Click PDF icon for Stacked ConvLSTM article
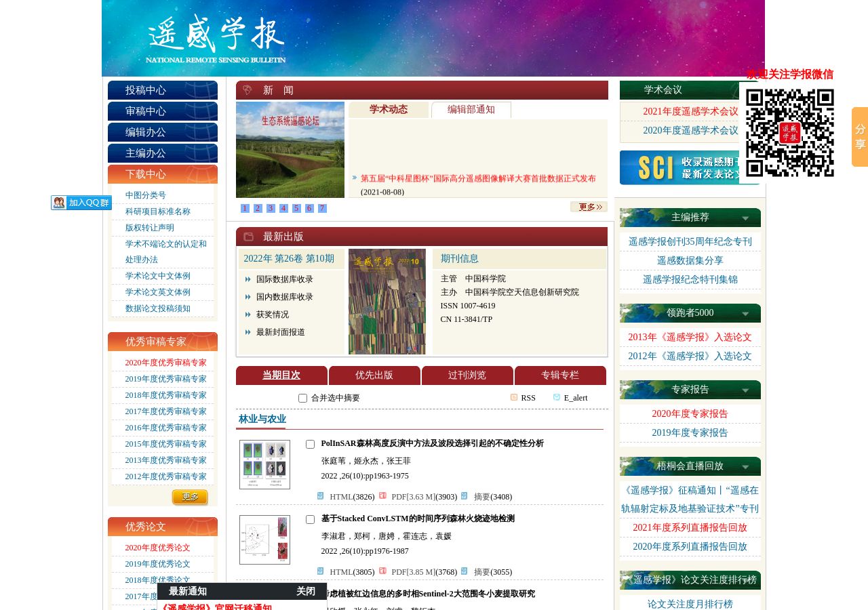Viewport: 868px width, 610px height. click(x=382, y=571)
